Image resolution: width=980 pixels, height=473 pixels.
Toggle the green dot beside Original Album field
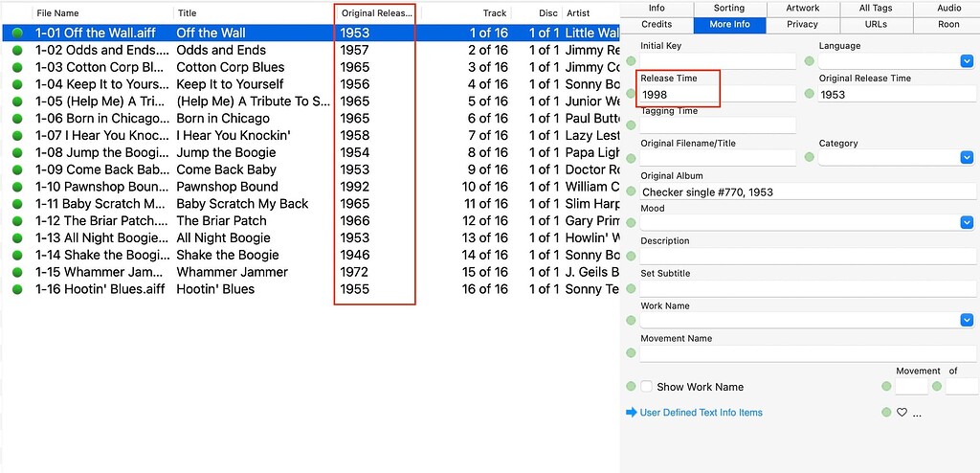[631, 191]
